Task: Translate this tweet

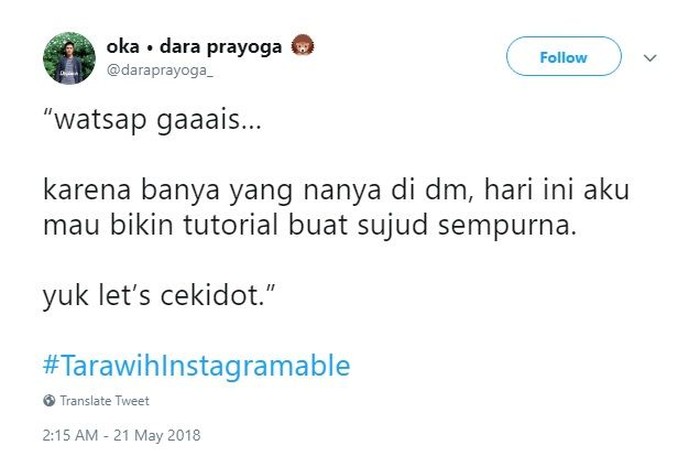Action: click(104, 401)
